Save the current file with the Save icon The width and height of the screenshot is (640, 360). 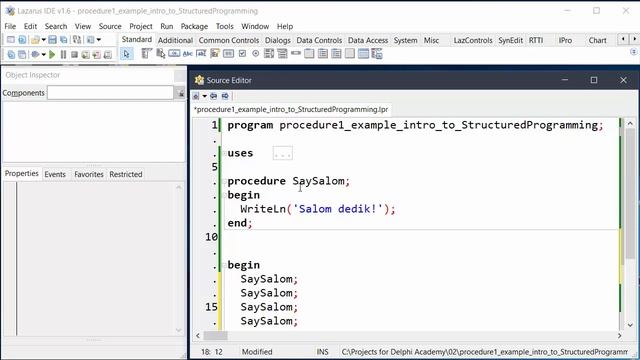point(52,40)
